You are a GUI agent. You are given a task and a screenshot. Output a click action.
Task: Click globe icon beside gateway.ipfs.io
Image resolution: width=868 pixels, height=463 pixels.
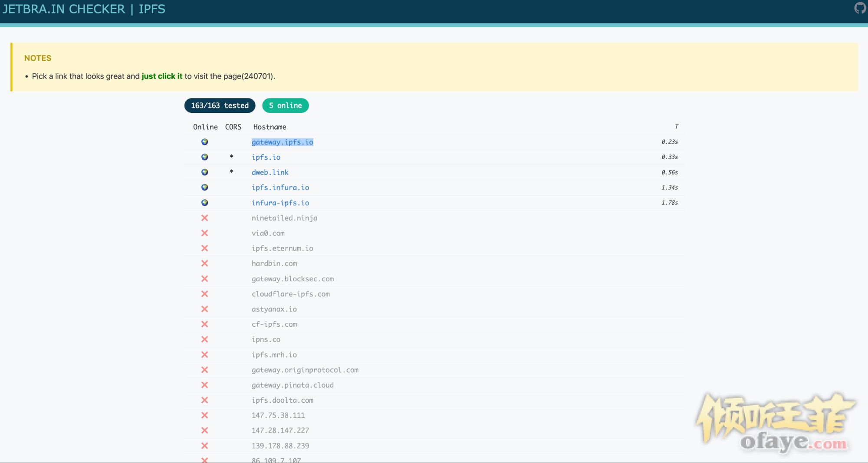click(205, 142)
